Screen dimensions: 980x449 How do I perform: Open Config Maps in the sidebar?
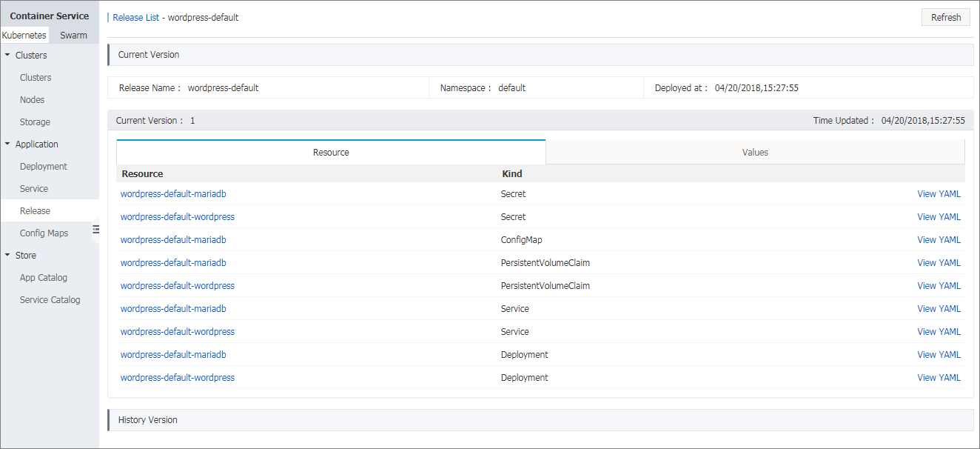(44, 233)
